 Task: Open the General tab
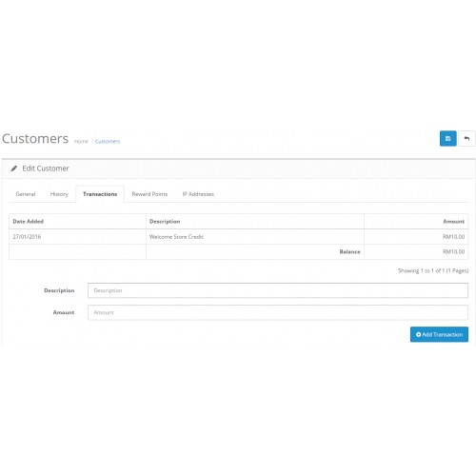(26, 194)
